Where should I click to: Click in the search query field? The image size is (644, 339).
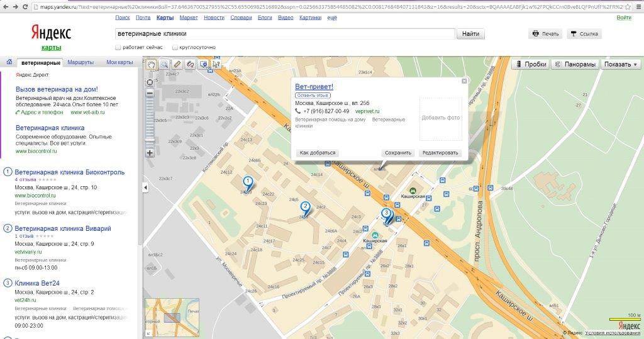285,34
